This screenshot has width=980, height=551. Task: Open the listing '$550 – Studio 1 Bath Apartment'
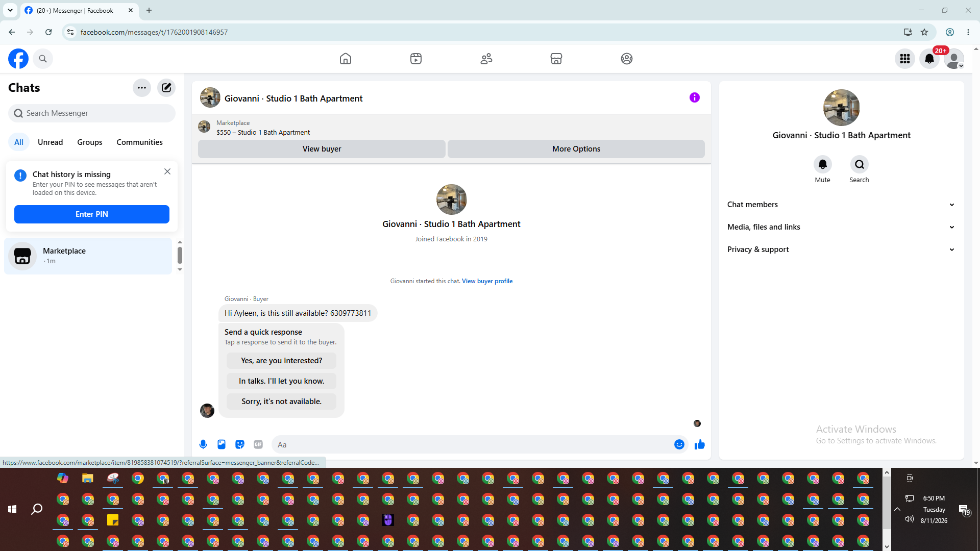pos(263,133)
